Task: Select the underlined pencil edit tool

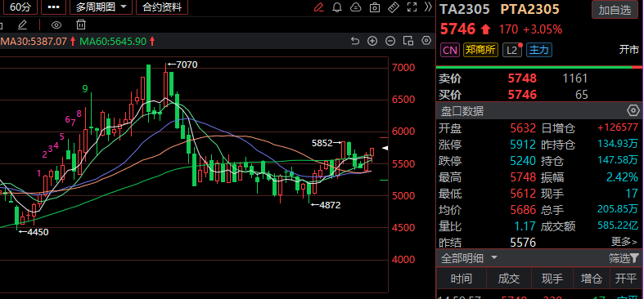Action: (x=22, y=25)
